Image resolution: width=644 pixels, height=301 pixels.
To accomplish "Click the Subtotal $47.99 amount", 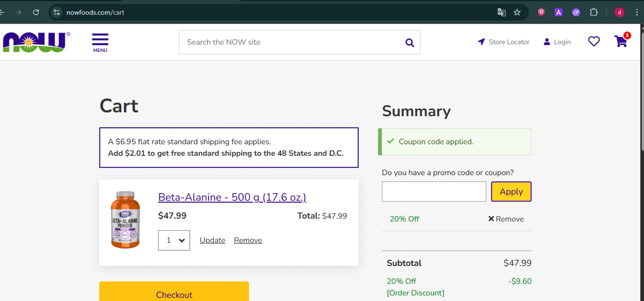I will [517, 263].
